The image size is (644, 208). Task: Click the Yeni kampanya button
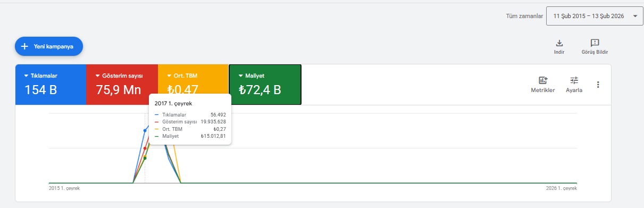click(x=49, y=46)
